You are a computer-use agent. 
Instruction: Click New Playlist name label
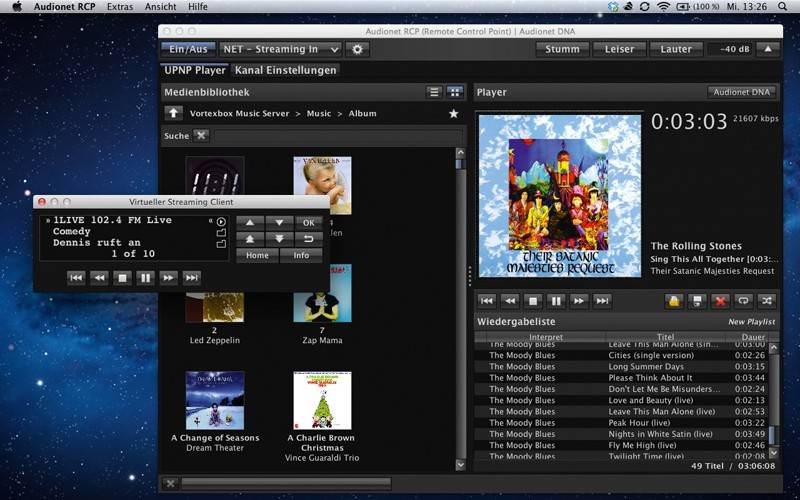pos(751,322)
